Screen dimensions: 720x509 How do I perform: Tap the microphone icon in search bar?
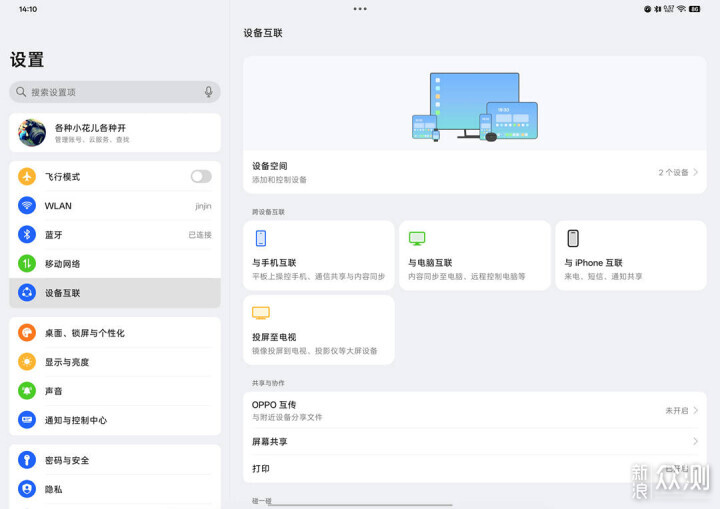click(x=208, y=92)
